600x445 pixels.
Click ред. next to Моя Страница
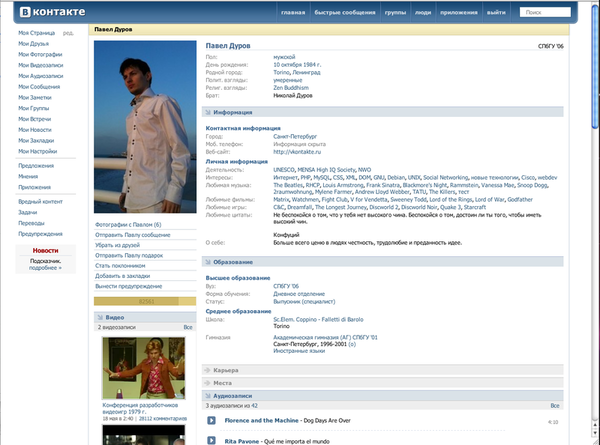[x=68, y=33]
